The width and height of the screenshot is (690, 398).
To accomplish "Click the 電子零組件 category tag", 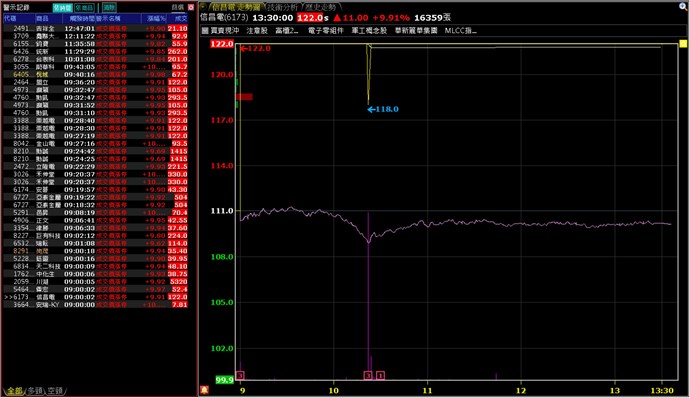I will click(326, 30).
